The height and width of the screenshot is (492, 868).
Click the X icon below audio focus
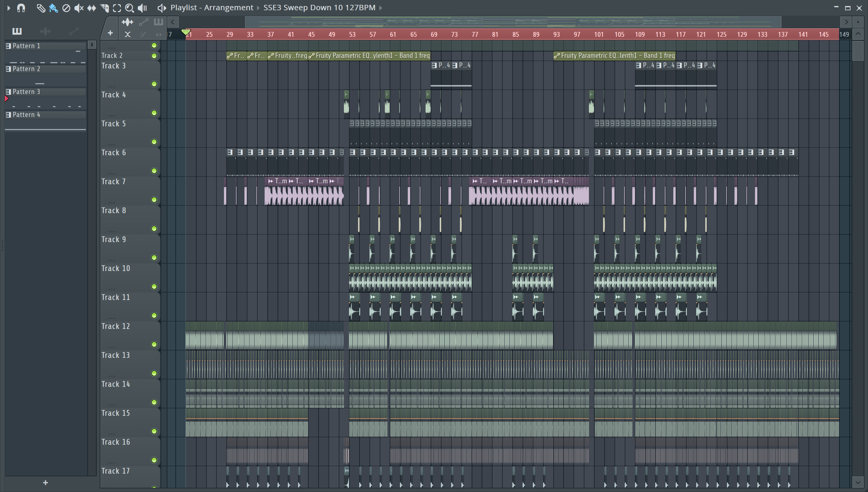pyautogui.click(x=127, y=34)
